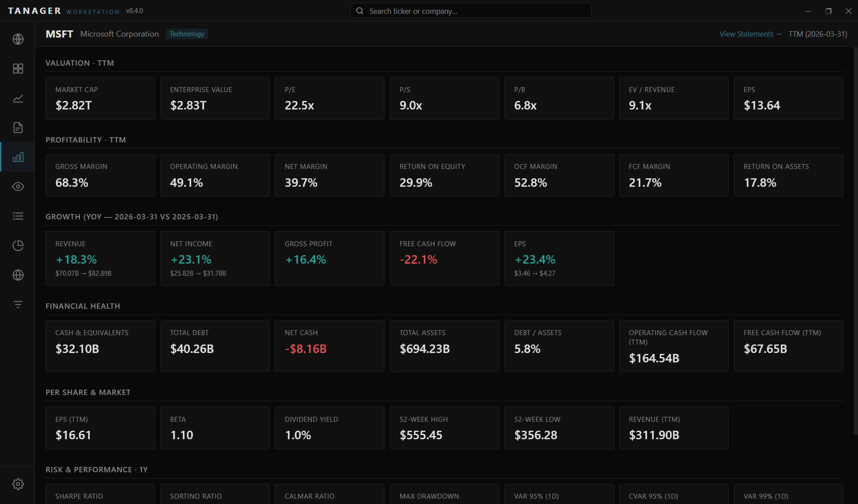Viewport: 858px width, 504px height.
Task: Restore the window with the maximize button
Action: click(x=829, y=11)
